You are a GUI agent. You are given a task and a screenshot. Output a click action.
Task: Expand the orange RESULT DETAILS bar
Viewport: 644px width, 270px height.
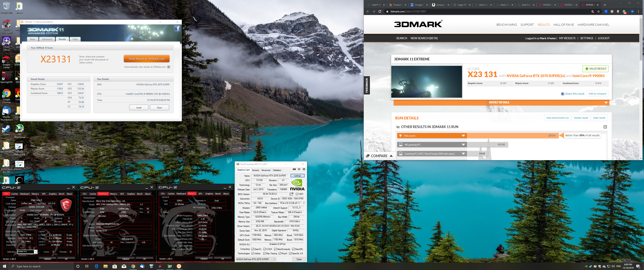pos(501,102)
